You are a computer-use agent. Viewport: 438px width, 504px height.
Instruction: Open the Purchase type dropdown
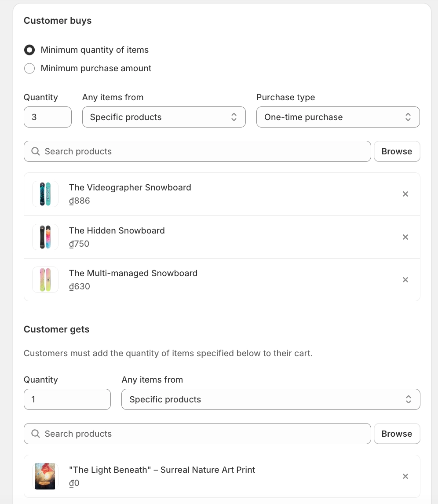338,117
